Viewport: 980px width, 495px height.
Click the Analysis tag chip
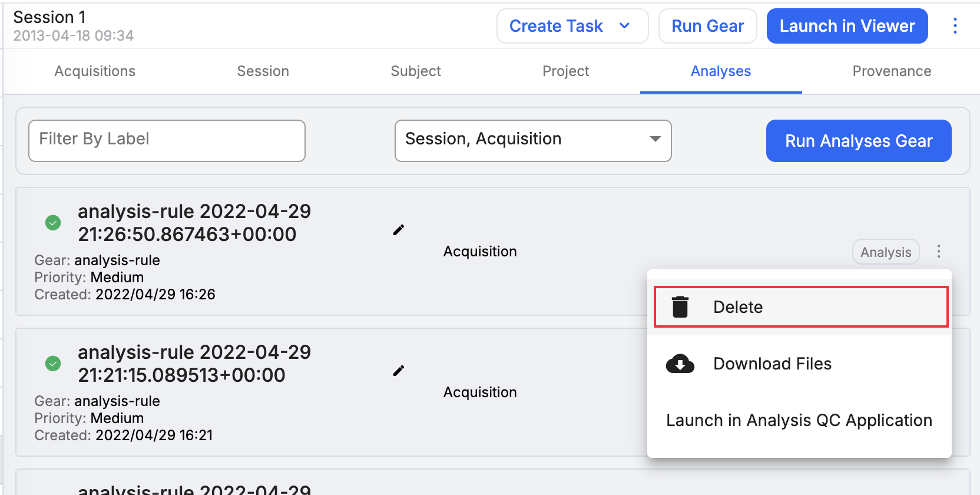click(886, 252)
